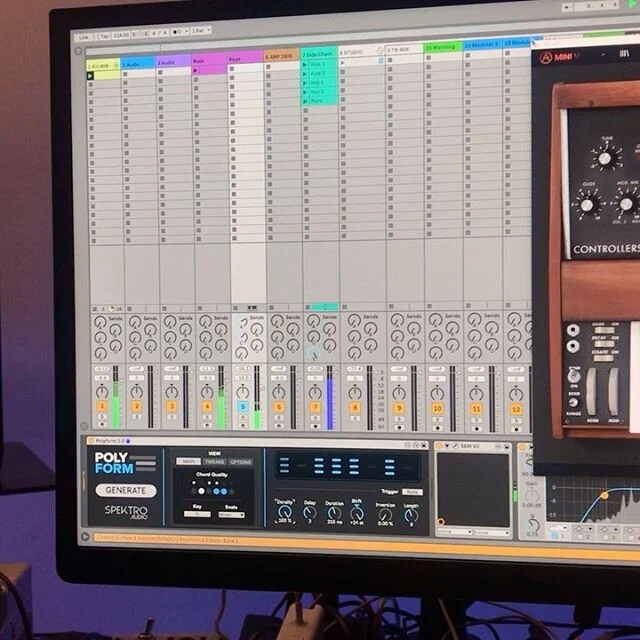
Task: Select the Morning track header
Action: (x=442, y=47)
